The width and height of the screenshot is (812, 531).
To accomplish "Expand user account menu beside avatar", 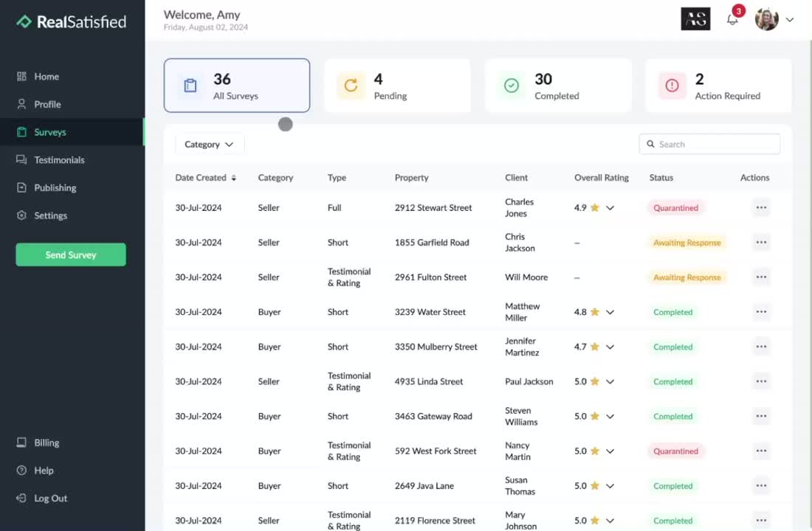I will pos(790,20).
